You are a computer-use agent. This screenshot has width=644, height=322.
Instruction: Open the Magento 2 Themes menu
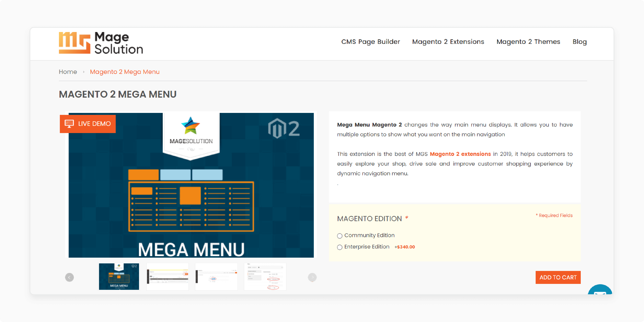(528, 42)
